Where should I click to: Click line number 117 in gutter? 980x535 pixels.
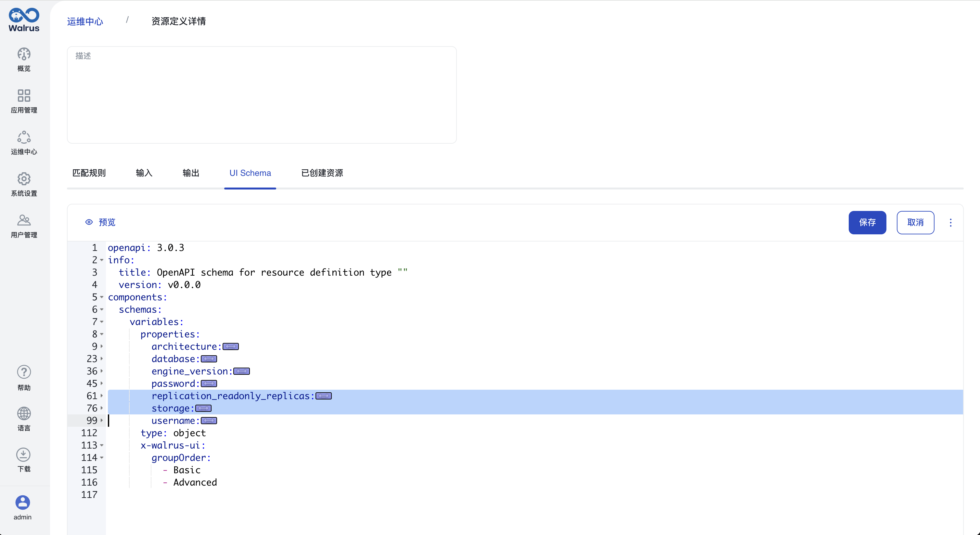89,495
